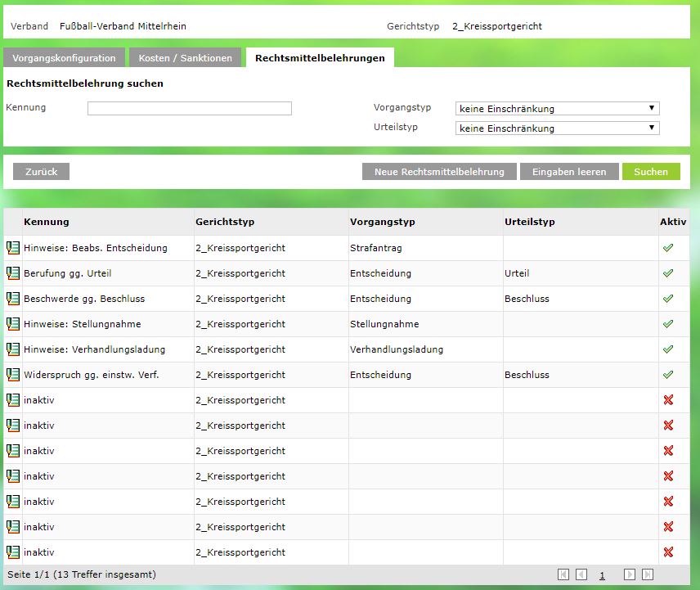Jump to last page arrow in pagination

(x=648, y=575)
